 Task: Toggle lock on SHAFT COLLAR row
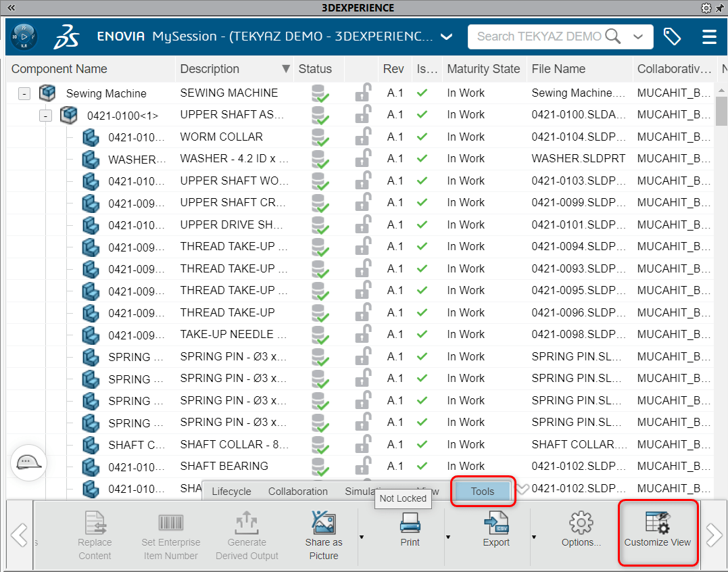(363, 444)
